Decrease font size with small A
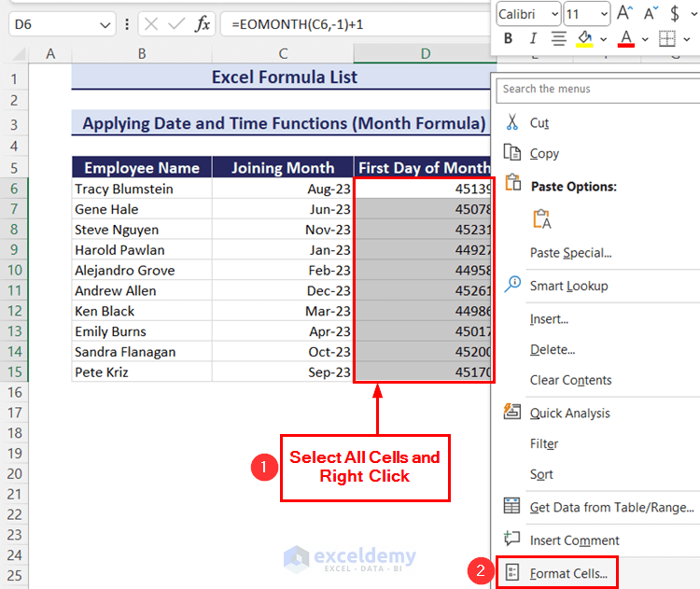This screenshot has height=589, width=700. [x=651, y=13]
